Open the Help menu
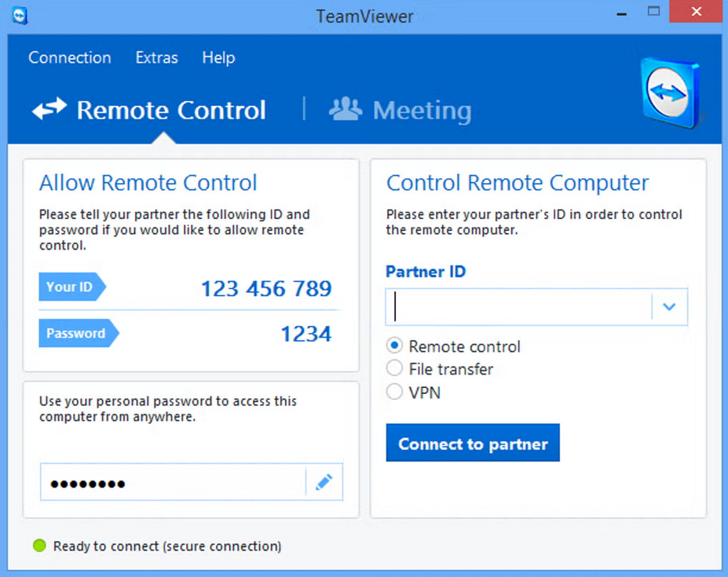The image size is (728, 577). pos(218,58)
